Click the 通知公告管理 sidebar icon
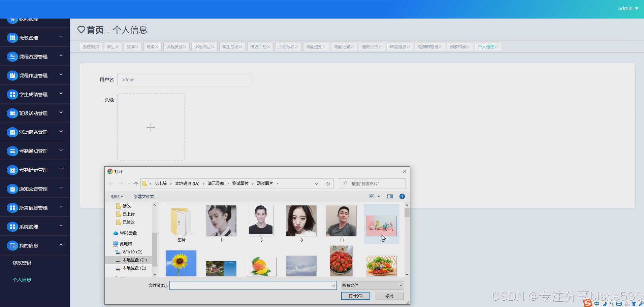 pos(12,189)
